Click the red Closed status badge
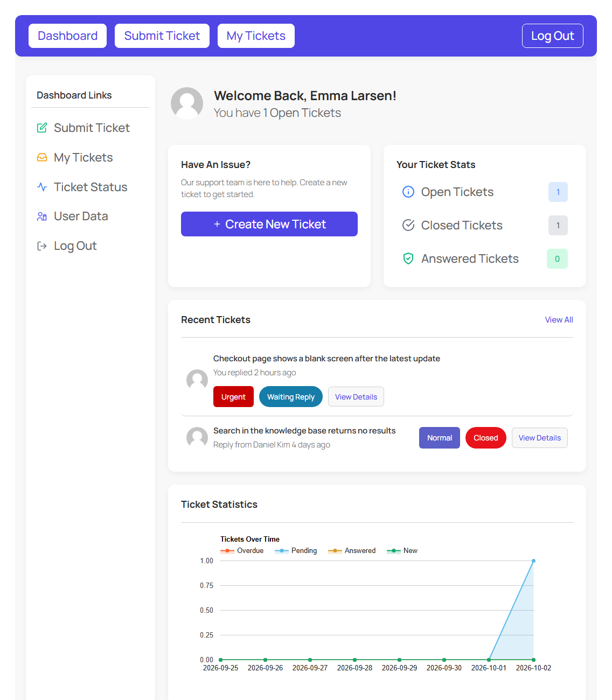Image resolution: width=612 pixels, height=700 pixels. click(x=486, y=438)
